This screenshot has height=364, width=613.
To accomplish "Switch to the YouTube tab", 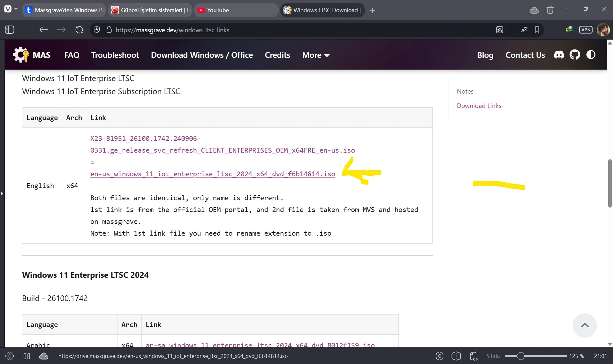I will pos(236,10).
